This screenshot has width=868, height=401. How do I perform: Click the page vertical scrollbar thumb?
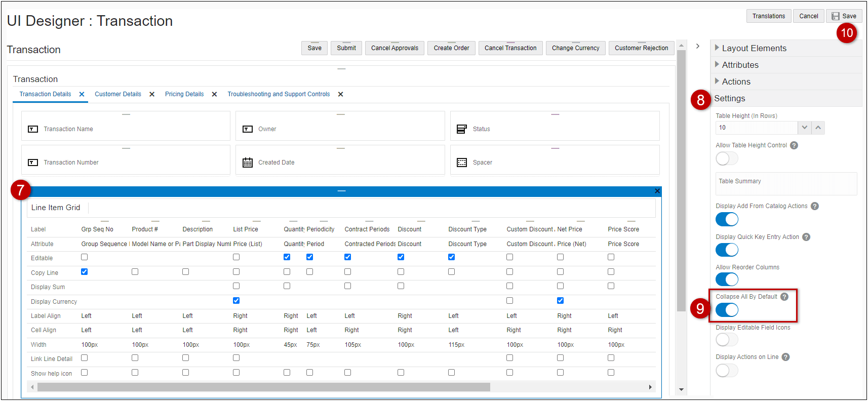pyautogui.click(x=682, y=181)
